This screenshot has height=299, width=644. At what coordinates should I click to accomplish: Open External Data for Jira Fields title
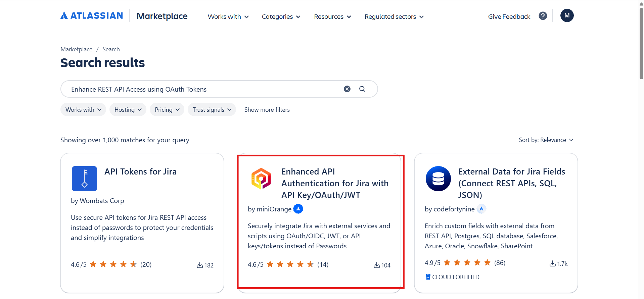(x=512, y=183)
